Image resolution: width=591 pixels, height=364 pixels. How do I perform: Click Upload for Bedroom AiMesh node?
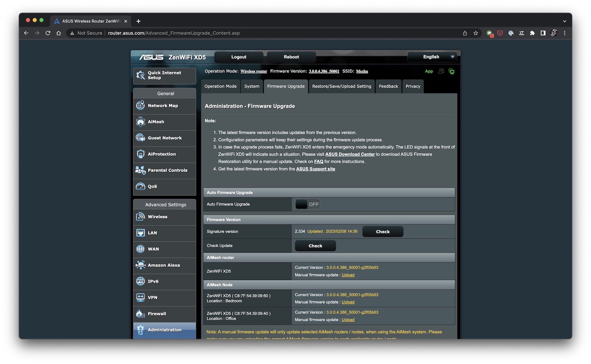pos(348,302)
